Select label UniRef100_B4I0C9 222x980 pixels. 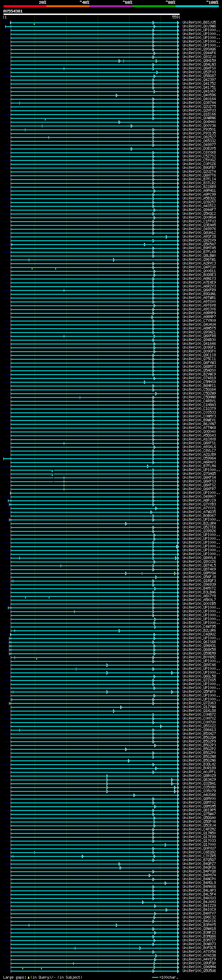pos(199,910)
